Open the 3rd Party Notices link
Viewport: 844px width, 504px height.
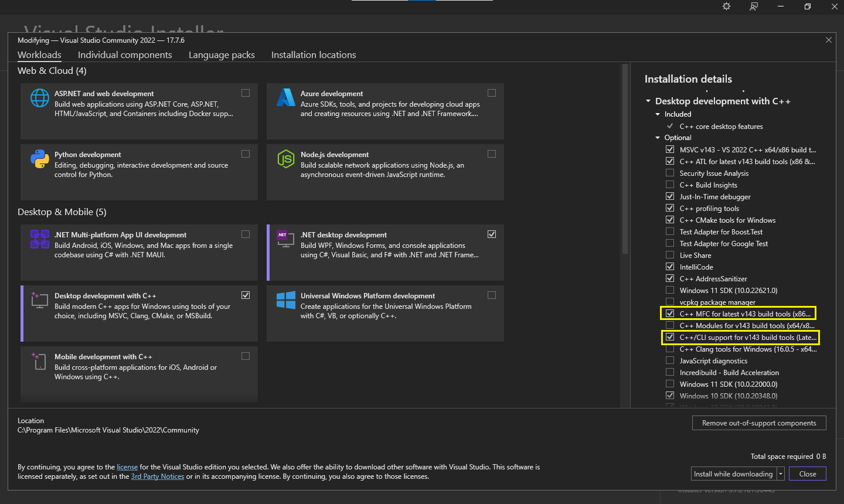[x=158, y=476]
